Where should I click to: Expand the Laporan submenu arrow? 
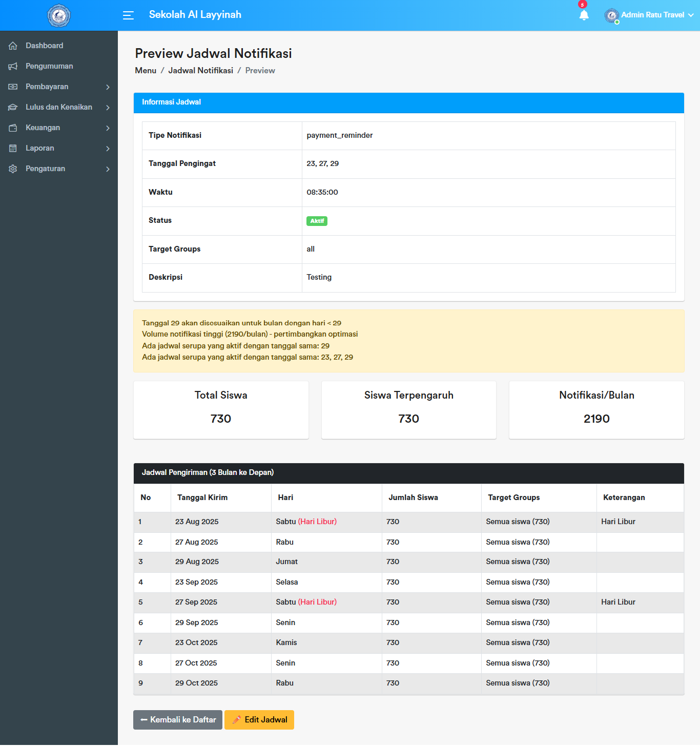108,149
